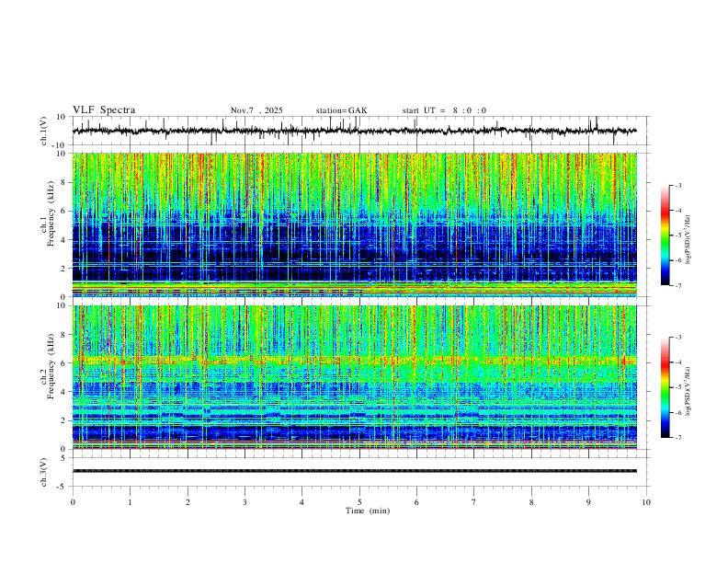Click the 6 kHz tick on ch.2 frequency axis
Screen dimensions: 728x563
(x=63, y=363)
